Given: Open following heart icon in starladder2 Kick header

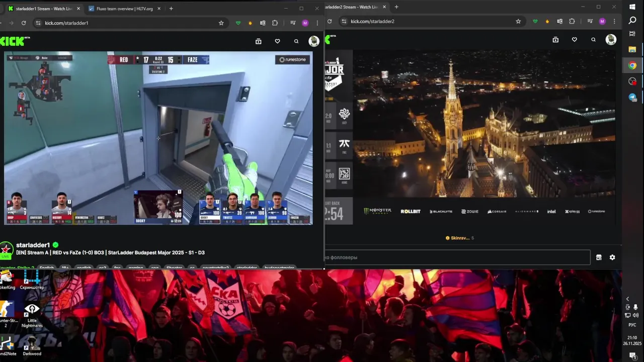Looking at the screenshot, I should pyautogui.click(x=575, y=40).
